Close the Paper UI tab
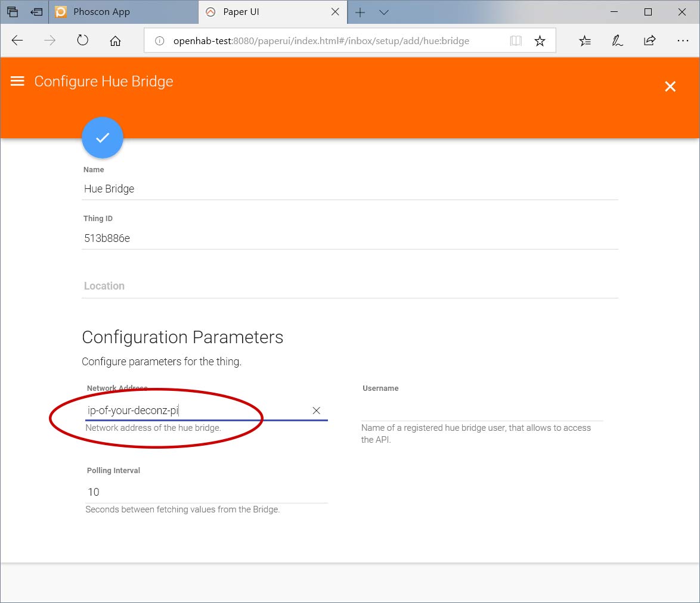This screenshot has width=700, height=603. 335,12
